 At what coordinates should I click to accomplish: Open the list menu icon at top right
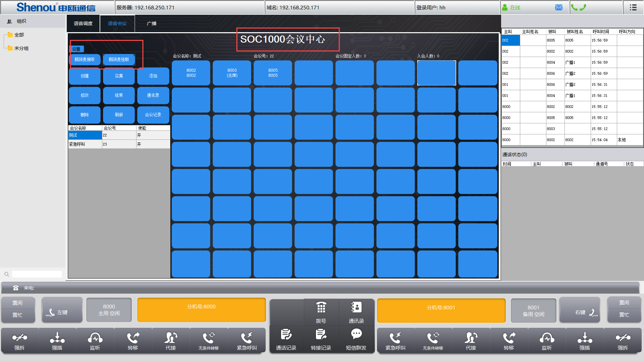click(633, 7)
